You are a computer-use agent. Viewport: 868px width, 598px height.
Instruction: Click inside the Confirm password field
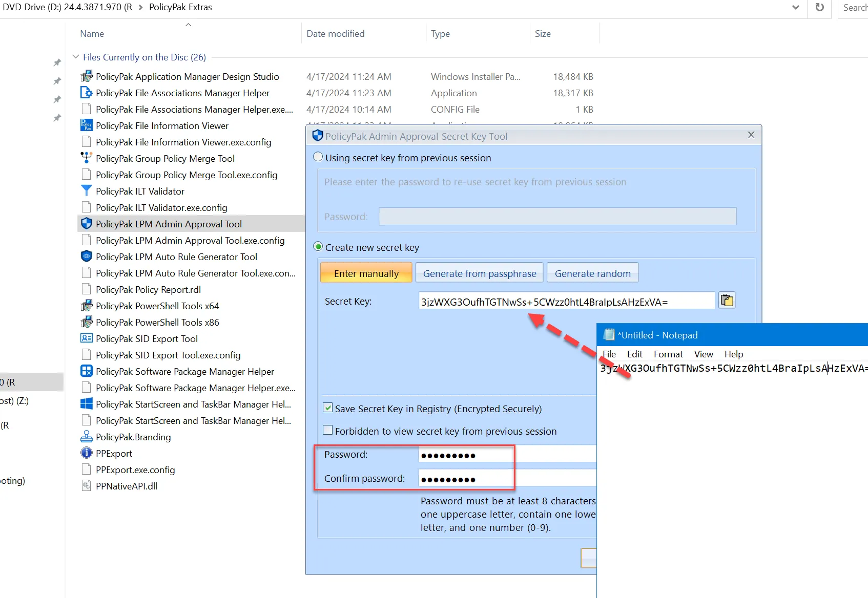pyautogui.click(x=465, y=478)
